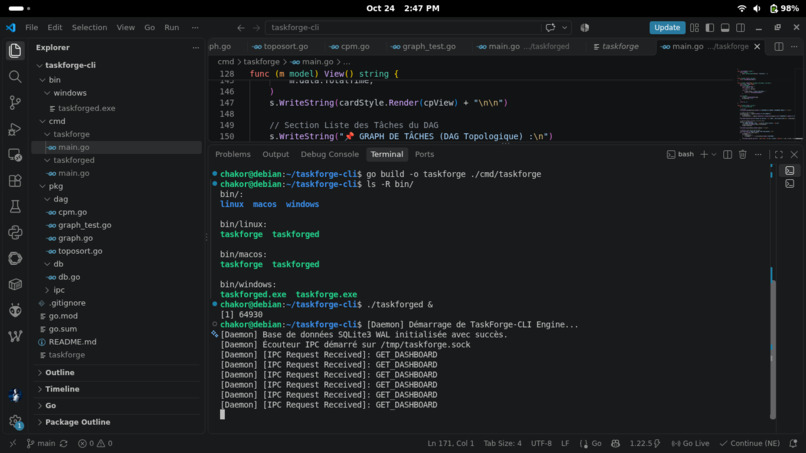Toggle primary side bar visibility
806x453 pixels.
[710, 28]
